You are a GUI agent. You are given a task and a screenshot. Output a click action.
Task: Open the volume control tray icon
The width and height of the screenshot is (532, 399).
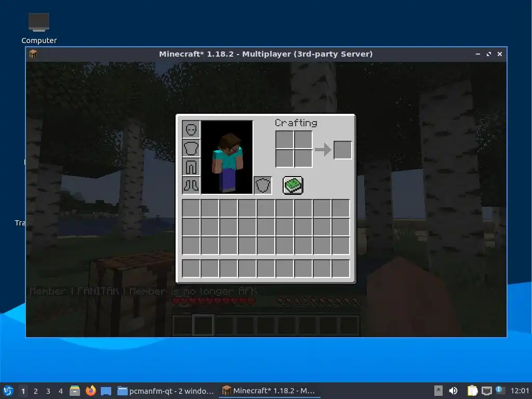[x=453, y=391]
